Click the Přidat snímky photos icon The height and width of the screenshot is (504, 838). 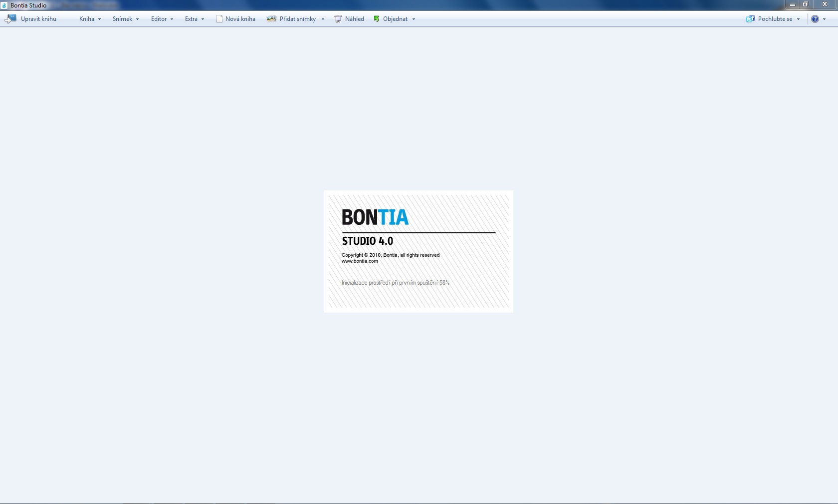pyautogui.click(x=271, y=19)
